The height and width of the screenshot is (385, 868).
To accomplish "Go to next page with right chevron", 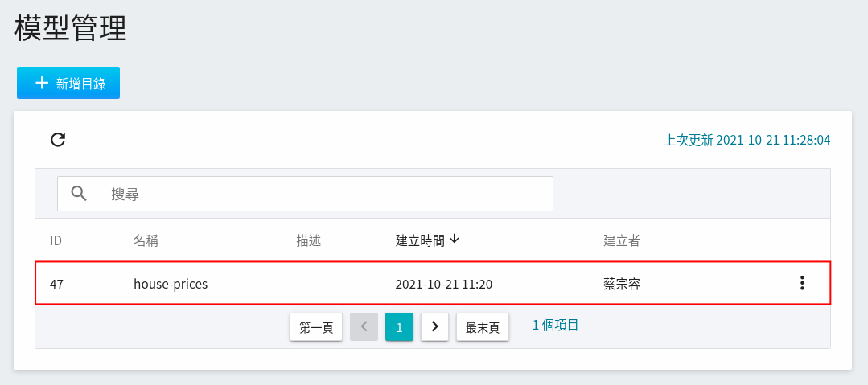I will (x=434, y=327).
